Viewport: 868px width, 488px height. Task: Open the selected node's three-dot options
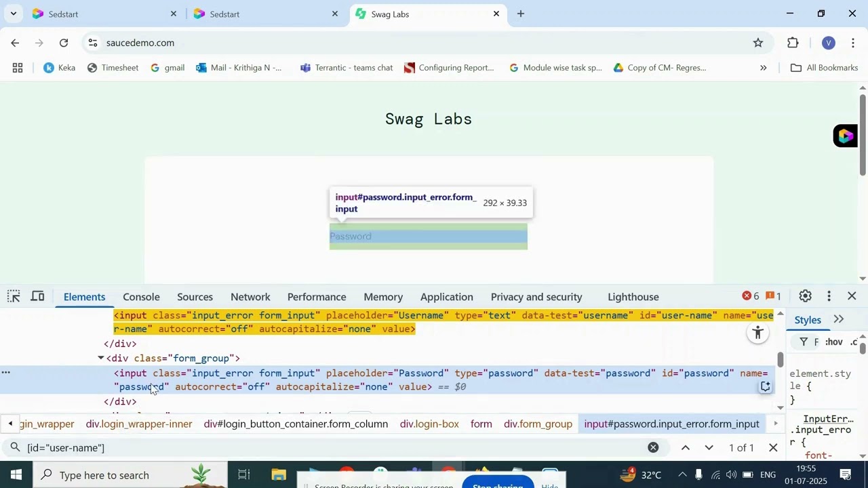tap(6, 373)
